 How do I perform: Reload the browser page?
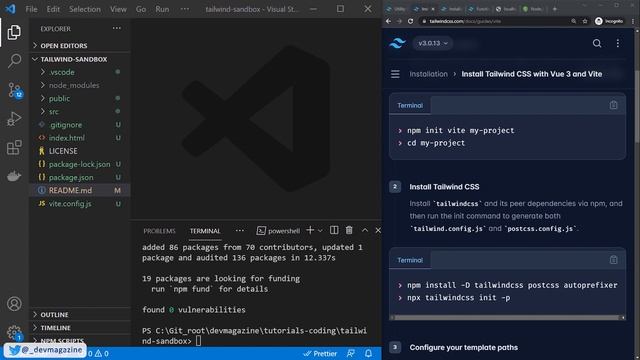pyautogui.click(x=410, y=21)
